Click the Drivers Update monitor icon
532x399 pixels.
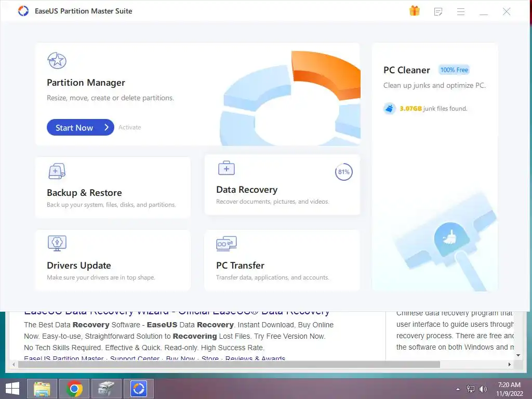57,243
